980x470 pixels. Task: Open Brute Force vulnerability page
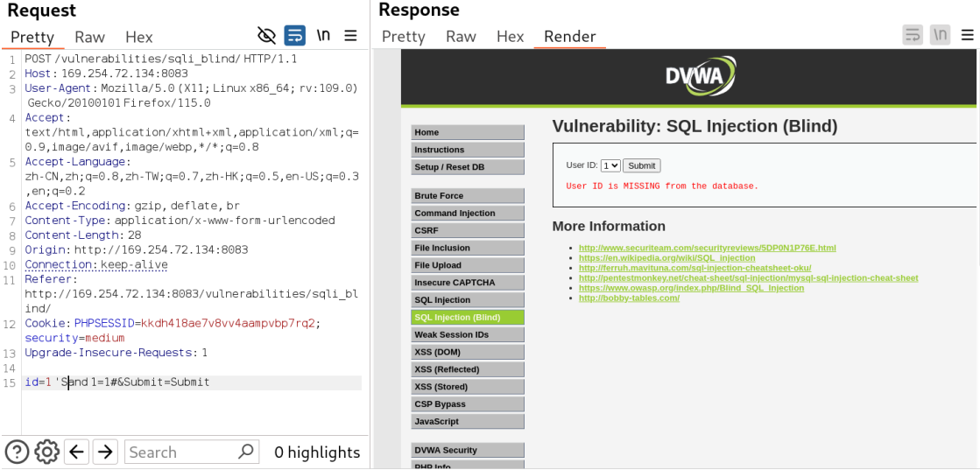468,196
